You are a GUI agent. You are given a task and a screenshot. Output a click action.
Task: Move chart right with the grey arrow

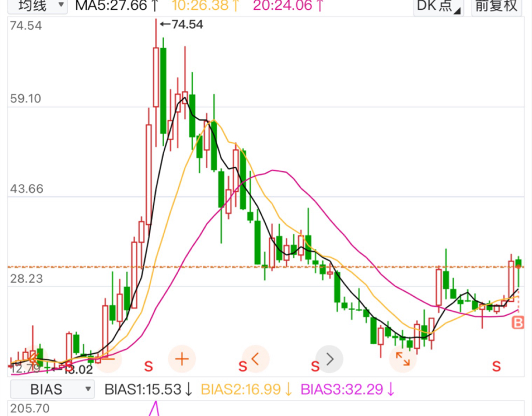click(329, 359)
